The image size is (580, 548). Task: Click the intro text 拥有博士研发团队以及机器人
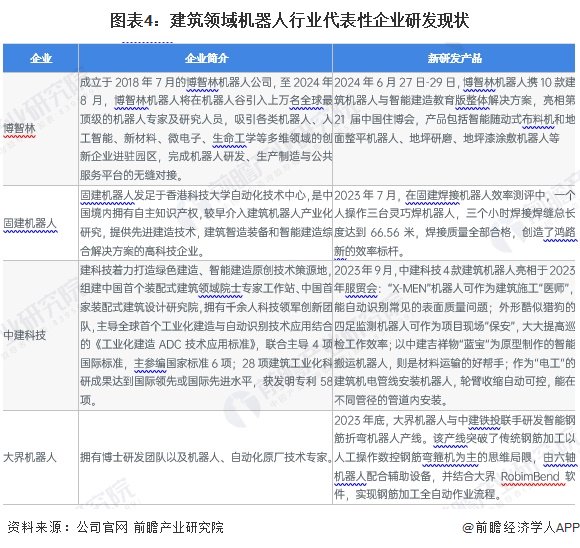pyautogui.click(x=206, y=457)
